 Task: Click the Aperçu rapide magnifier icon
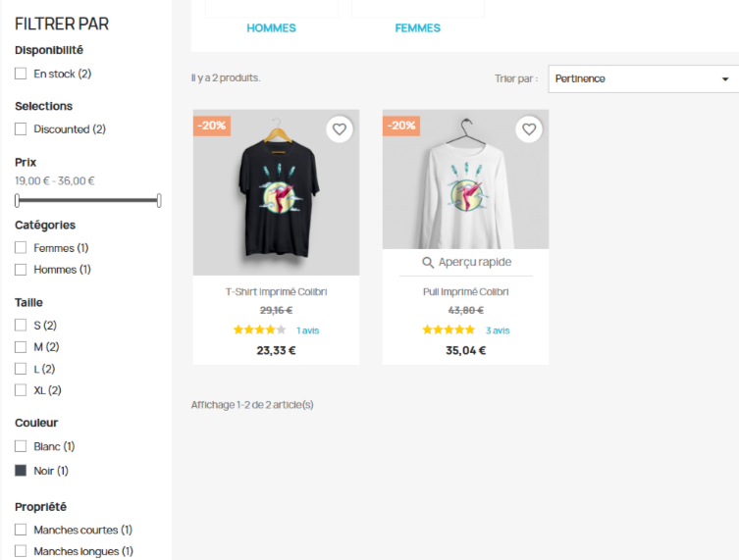[x=428, y=263]
